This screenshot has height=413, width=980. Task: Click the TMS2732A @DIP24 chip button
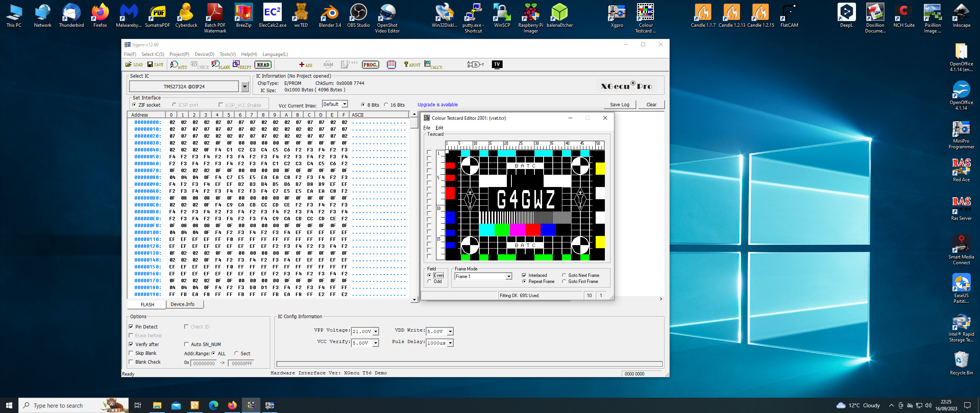184,87
